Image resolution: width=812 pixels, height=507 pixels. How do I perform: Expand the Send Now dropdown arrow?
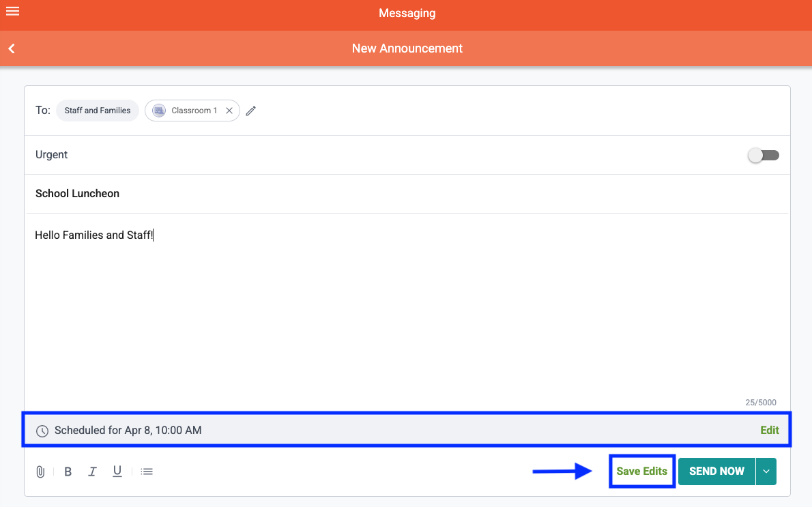click(766, 472)
